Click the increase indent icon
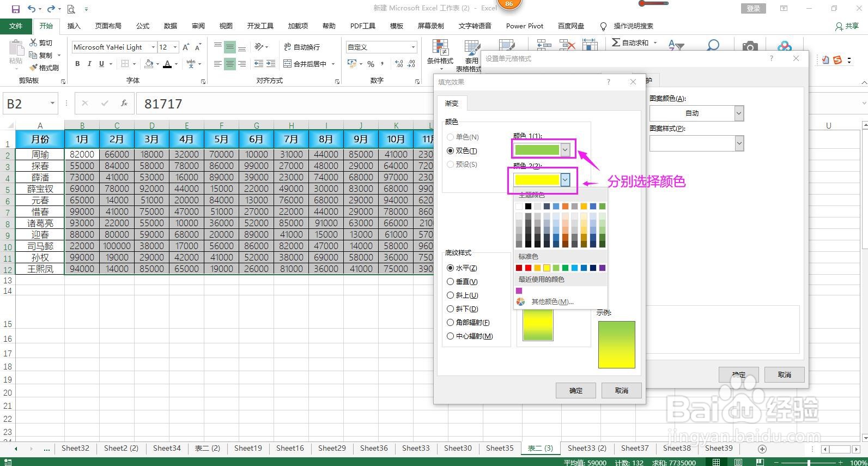The width and height of the screenshot is (868, 466). [270, 64]
